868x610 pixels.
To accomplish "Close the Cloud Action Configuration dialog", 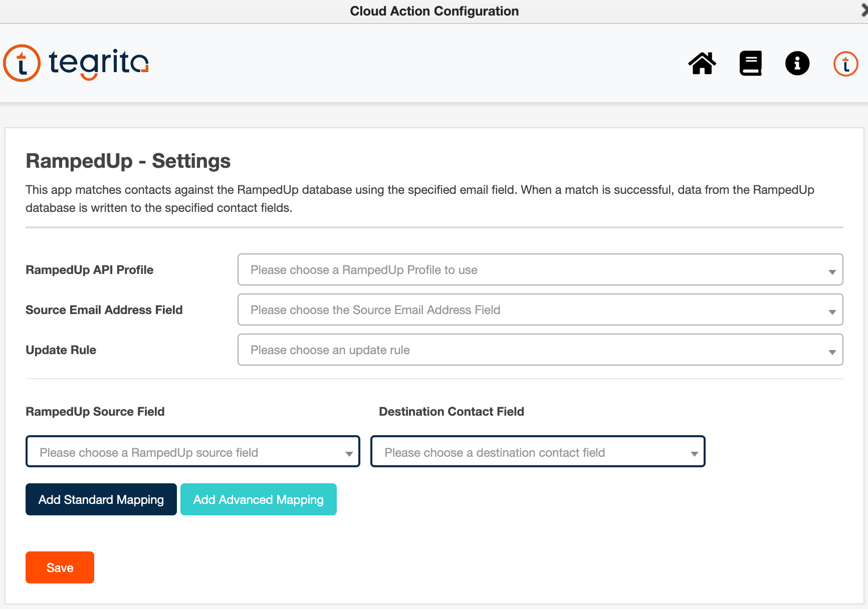I will point(864,11).
